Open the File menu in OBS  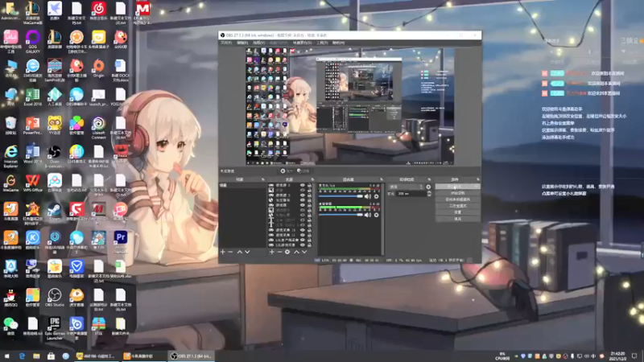click(226, 43)
